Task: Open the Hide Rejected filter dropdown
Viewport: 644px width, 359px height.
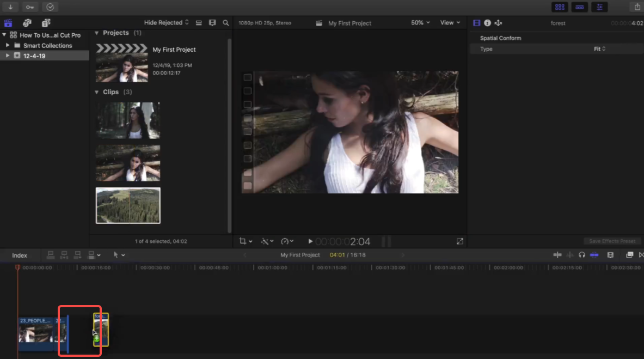Action: [166, 23]
